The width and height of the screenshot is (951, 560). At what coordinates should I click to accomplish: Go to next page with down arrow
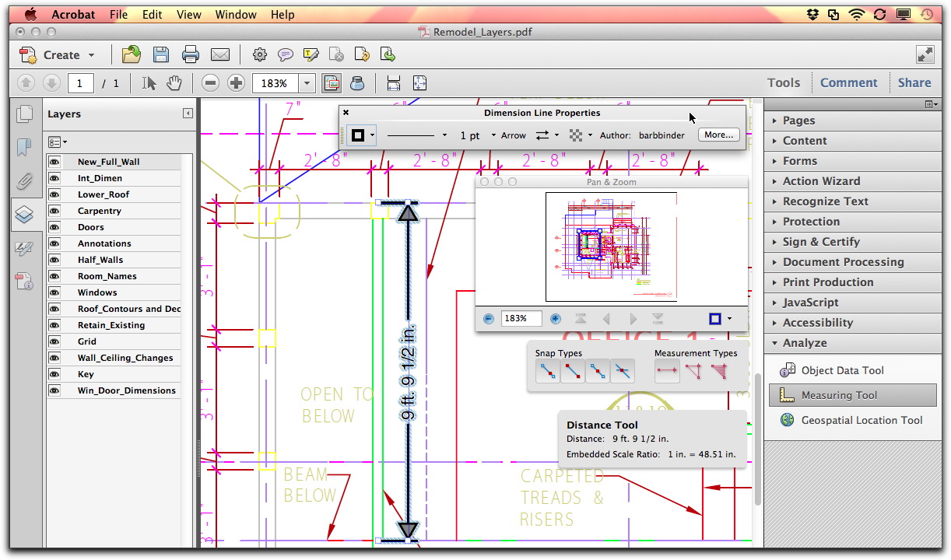coord(51,82)
